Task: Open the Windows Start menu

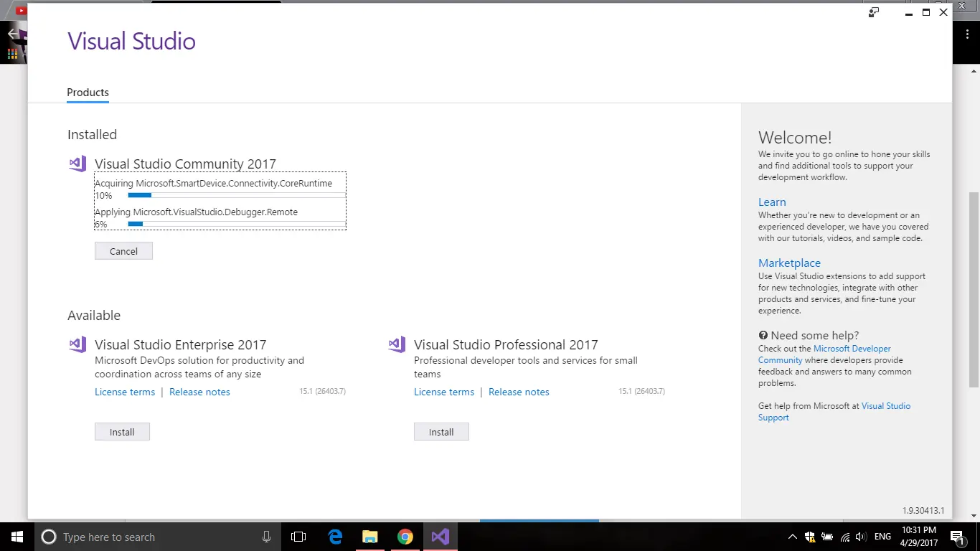Action: [16, 537]
